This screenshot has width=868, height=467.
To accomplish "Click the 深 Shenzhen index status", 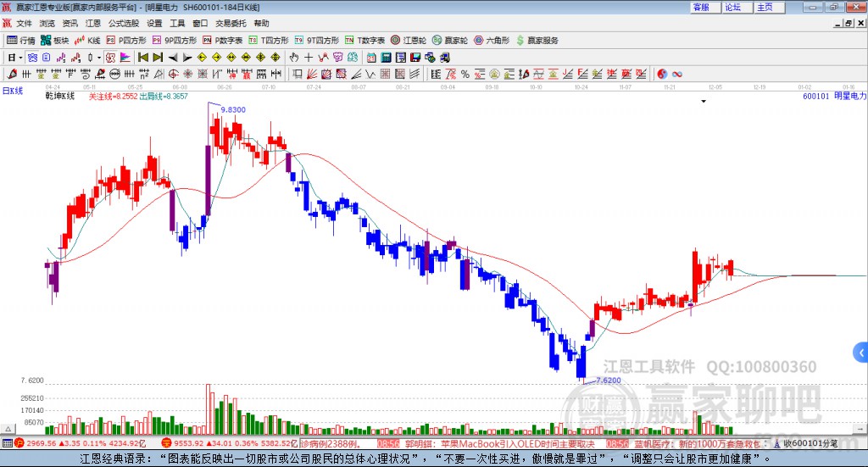I will point(231,443).
